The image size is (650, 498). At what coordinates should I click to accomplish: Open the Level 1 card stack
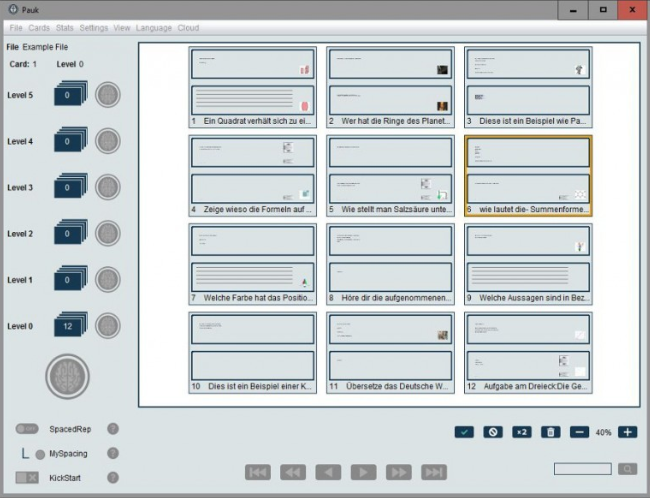point(70,278)
